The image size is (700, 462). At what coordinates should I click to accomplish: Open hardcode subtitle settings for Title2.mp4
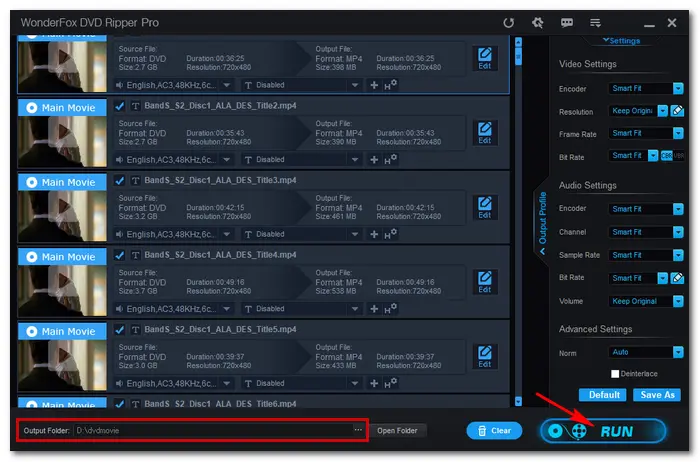[390, 159]
